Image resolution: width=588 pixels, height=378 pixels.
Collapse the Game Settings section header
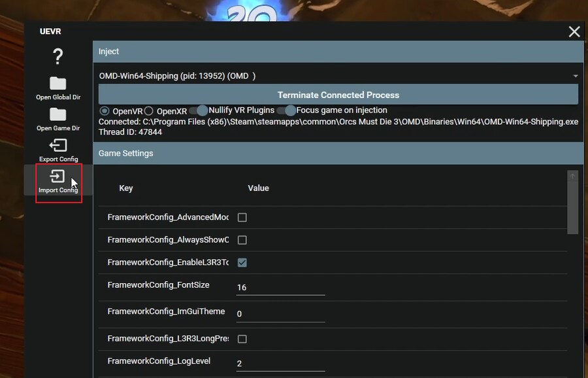coord(338,153)
